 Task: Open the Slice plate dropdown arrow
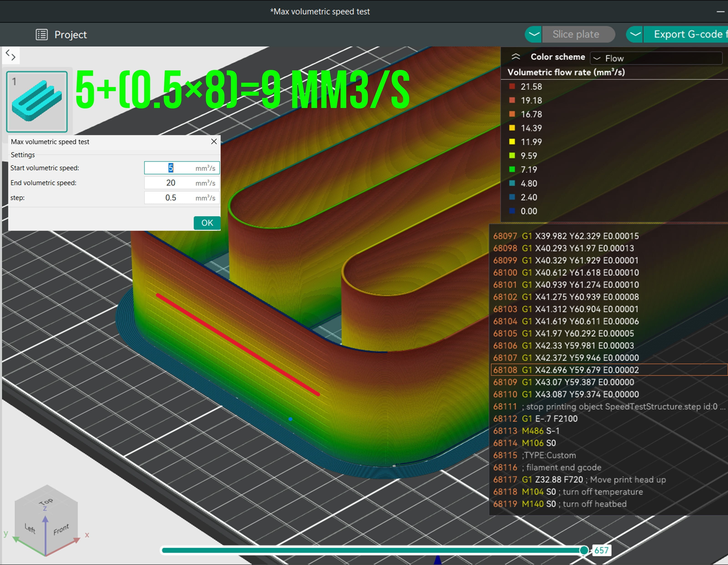point(534,34)
